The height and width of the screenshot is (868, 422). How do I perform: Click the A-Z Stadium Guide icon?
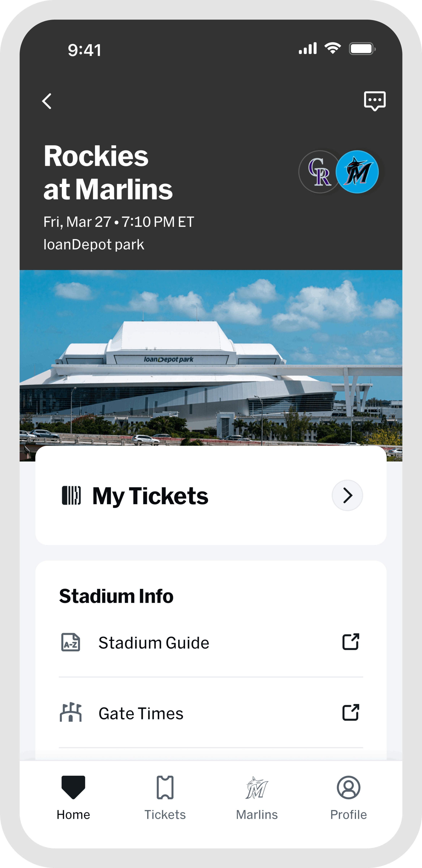pyautogui.click(x=70, y=642)
